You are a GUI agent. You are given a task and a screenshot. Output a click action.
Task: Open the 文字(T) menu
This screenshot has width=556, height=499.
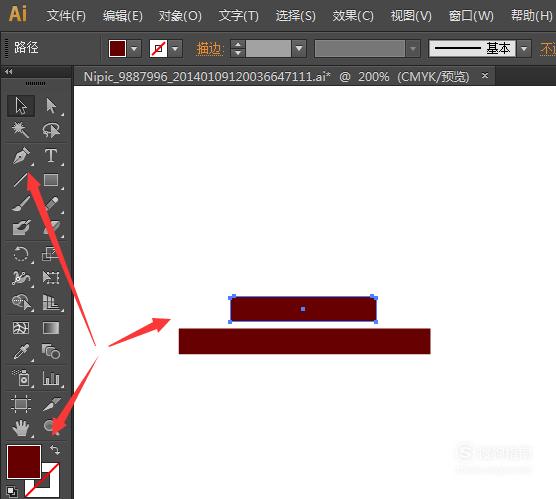coord(238,16)
